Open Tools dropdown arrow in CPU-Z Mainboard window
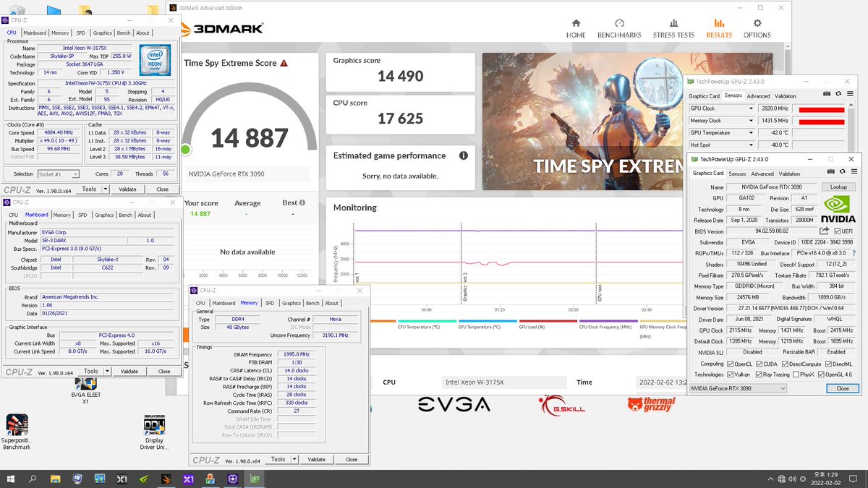The height and width of the screenshot is (488, 868). (x=107, y=372)
